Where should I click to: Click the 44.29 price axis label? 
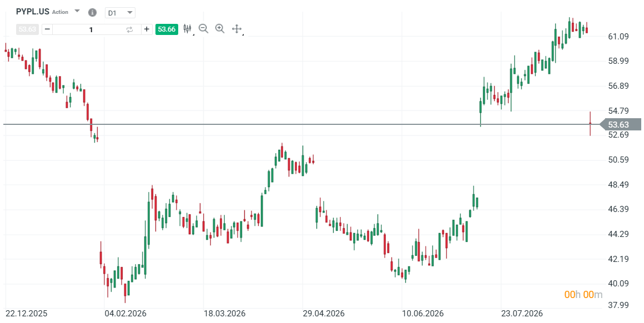(618, 234)
